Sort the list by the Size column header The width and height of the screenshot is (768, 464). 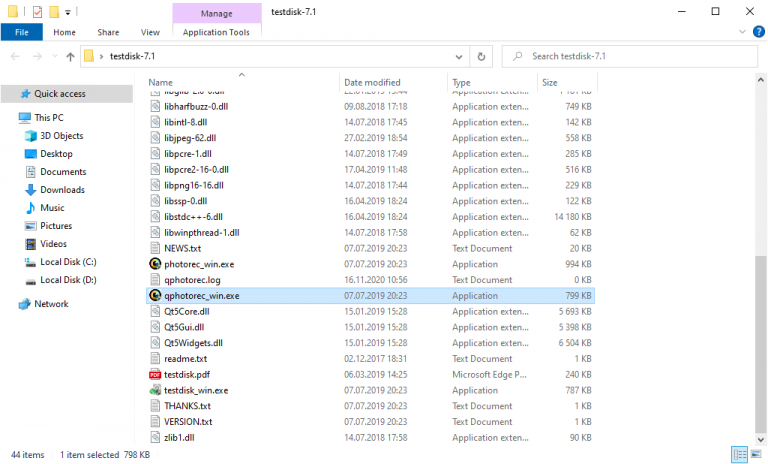pos(550,82)
